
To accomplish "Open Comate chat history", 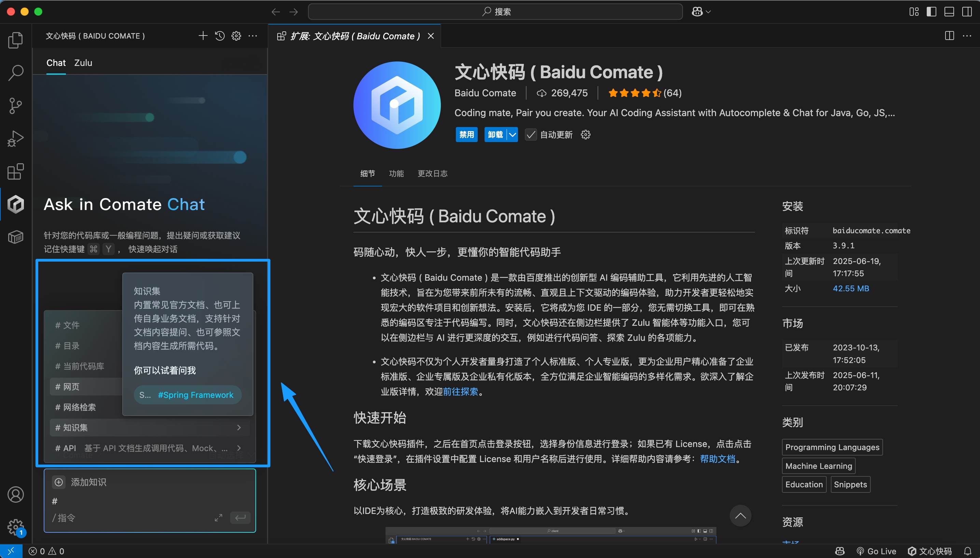I will pyautogui.click(x=220, y=36).
